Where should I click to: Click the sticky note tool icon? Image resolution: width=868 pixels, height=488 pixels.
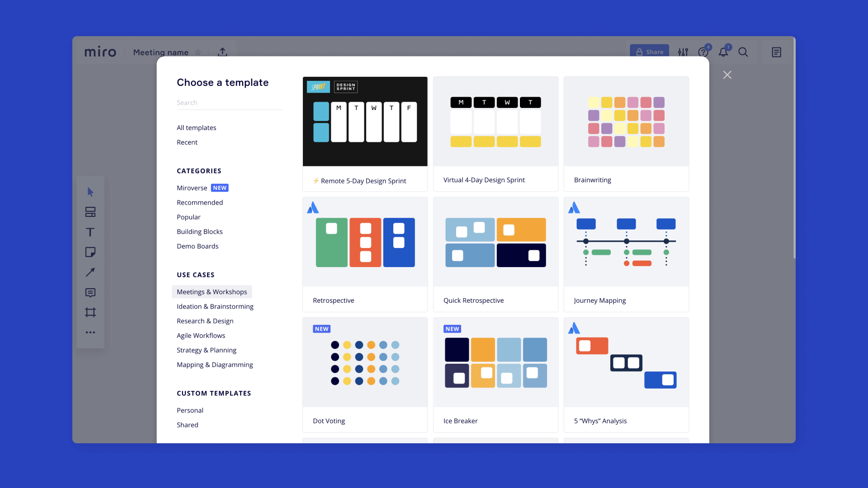coord(90,251)
